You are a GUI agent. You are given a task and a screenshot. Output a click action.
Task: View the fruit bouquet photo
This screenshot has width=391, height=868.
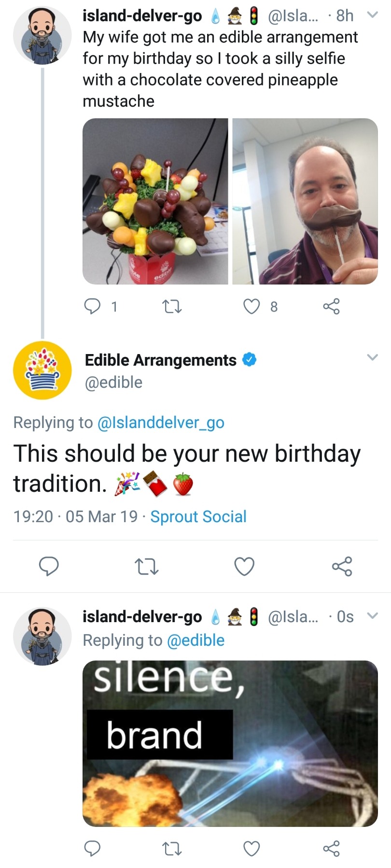[x=155, y=201]
